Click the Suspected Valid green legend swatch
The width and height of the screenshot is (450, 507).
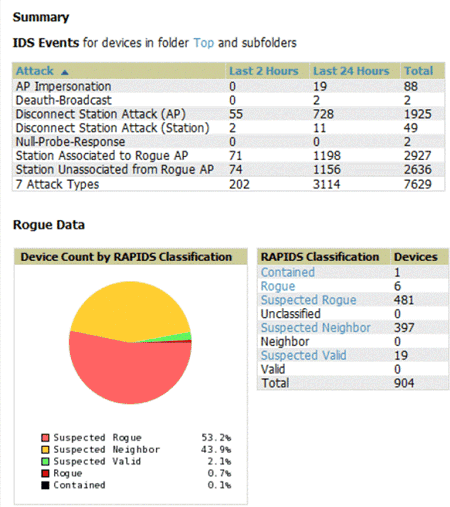(45, 462)
